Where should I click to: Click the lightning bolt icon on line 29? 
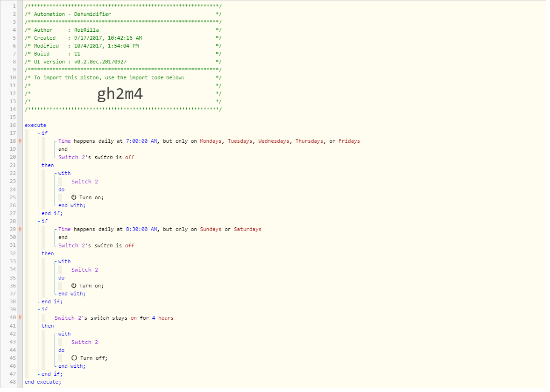20,229
